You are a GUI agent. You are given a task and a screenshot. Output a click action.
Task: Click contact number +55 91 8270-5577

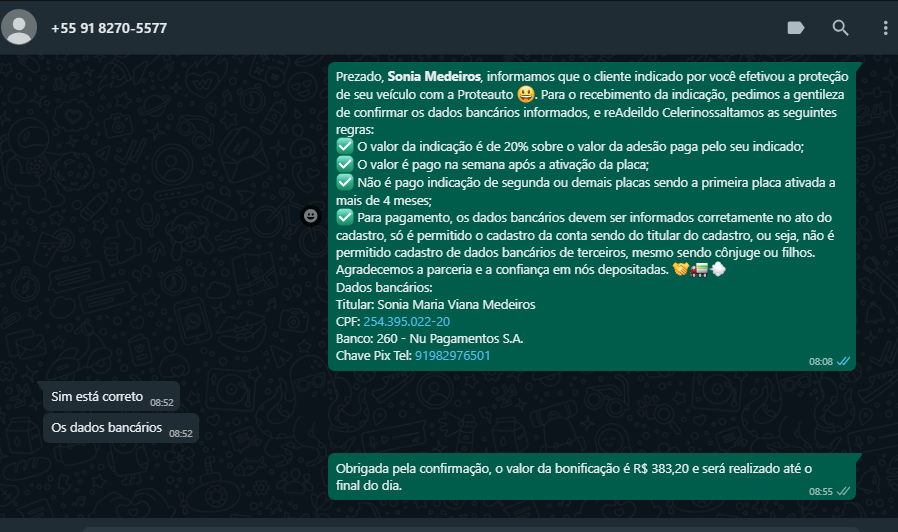109,28
